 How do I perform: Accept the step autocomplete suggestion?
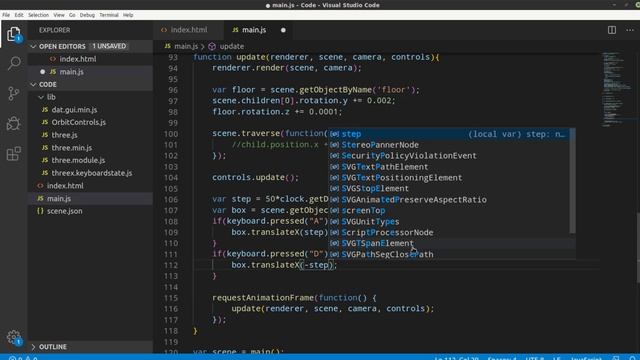pos(449,134)
